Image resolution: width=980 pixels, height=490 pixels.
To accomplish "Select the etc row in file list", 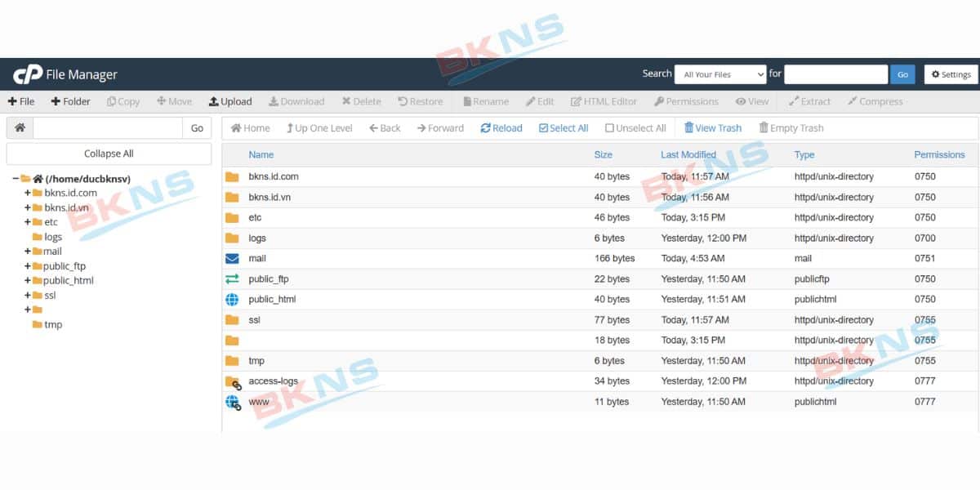I will [600, 217].
